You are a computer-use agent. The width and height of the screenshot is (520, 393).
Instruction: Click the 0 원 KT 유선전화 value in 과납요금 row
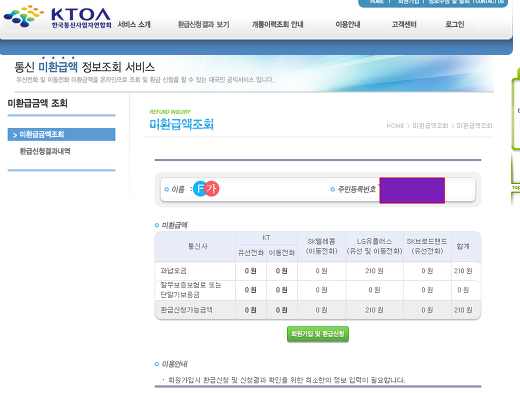pos(250,271)
